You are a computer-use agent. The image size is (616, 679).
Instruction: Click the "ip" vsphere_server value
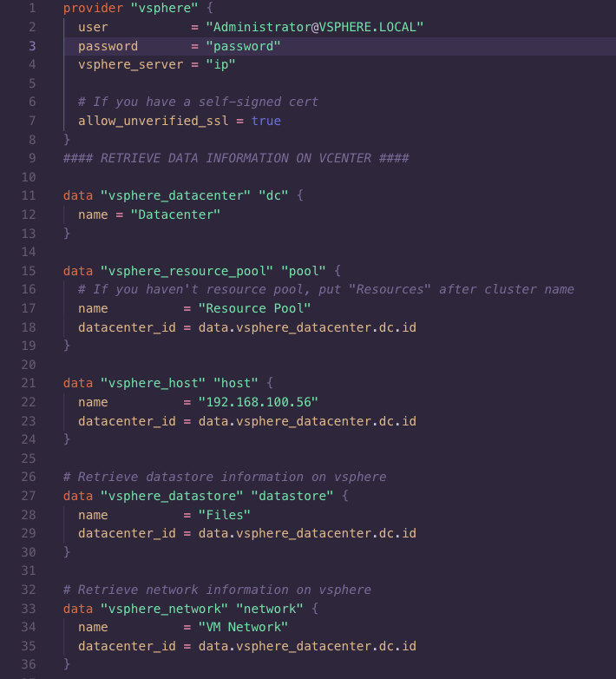[x=220, y=65]
